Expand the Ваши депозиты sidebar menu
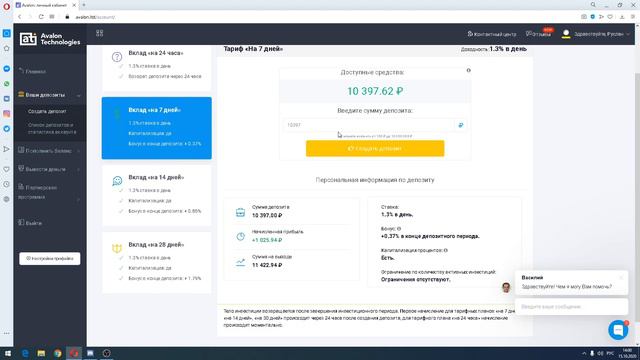This screenshot has width=640, height=360. point(50,95)
